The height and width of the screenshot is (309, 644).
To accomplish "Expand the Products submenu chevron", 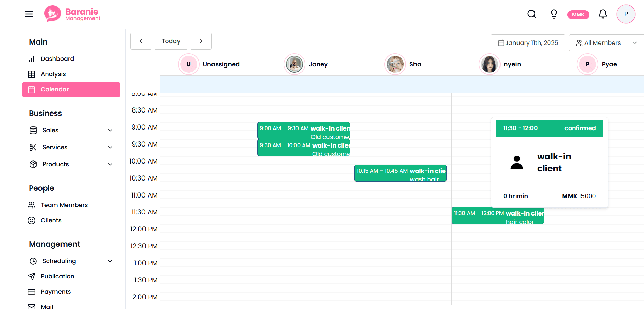I will pyautogui.click(x=110, y=164).
